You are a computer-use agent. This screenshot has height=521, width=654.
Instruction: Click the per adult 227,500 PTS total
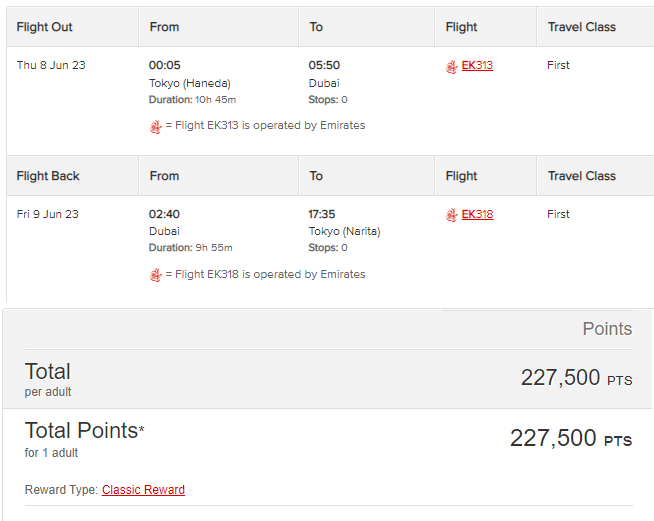(x=576, y=378)
